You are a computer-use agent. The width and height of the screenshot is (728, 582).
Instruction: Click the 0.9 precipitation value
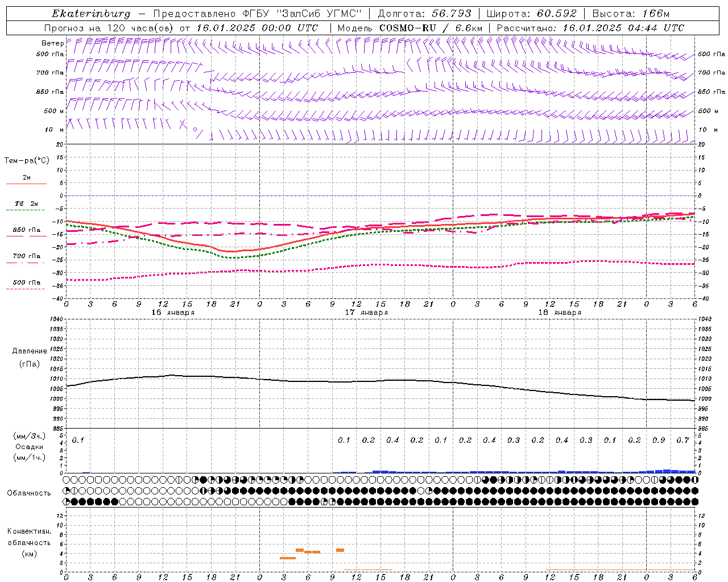(x=659, y=440)
